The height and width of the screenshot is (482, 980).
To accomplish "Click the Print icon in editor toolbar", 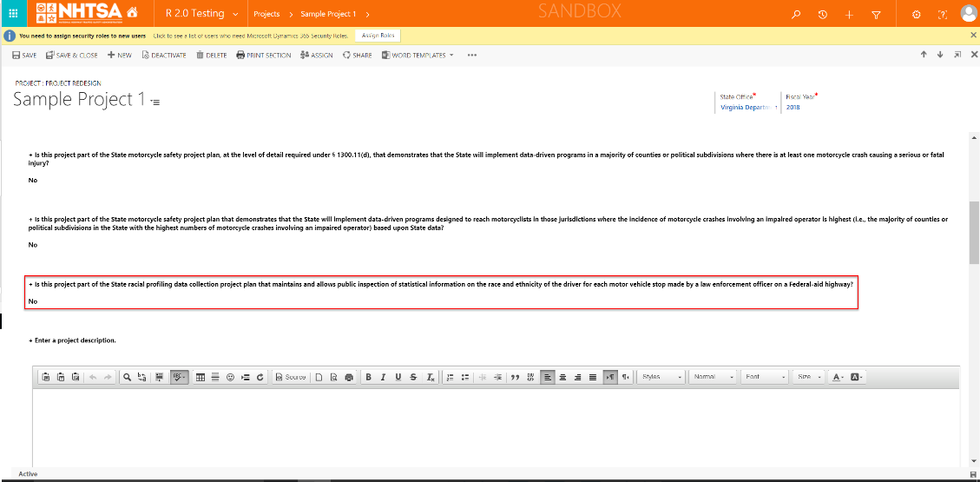I will click(349, 377).
